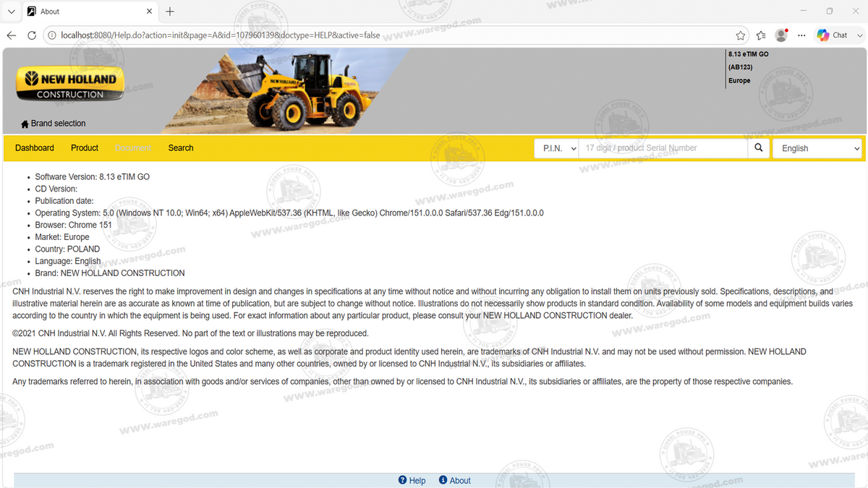Expand the P.I.N. search type dropdown
The image size is (868, 488).
557,148
